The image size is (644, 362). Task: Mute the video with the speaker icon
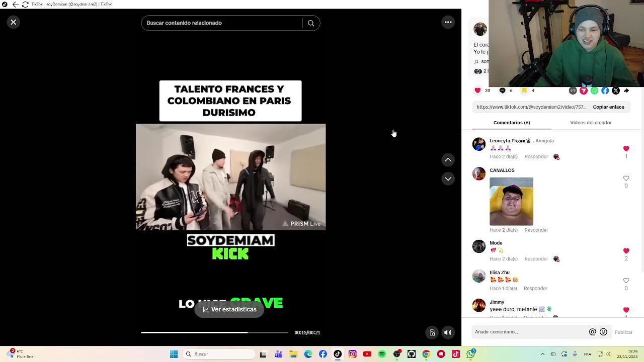point(447,332)
